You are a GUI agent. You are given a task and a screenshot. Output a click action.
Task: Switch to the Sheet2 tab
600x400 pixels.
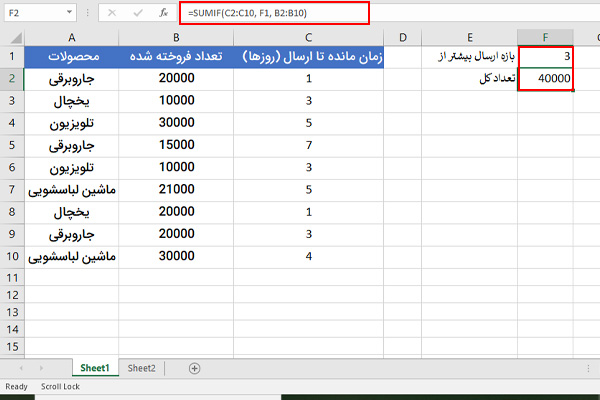click(x=141, y=368)
